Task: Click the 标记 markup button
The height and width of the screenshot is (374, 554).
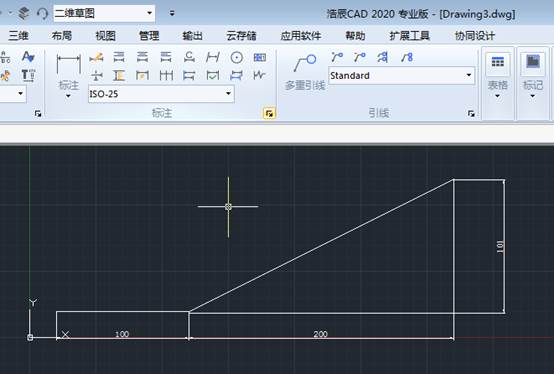Action: click(533, 71)
